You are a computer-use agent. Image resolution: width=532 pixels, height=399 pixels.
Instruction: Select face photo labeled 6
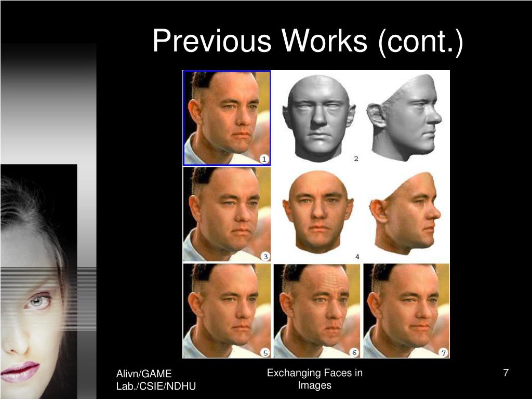pyautogui.click(x=317, y=311)
